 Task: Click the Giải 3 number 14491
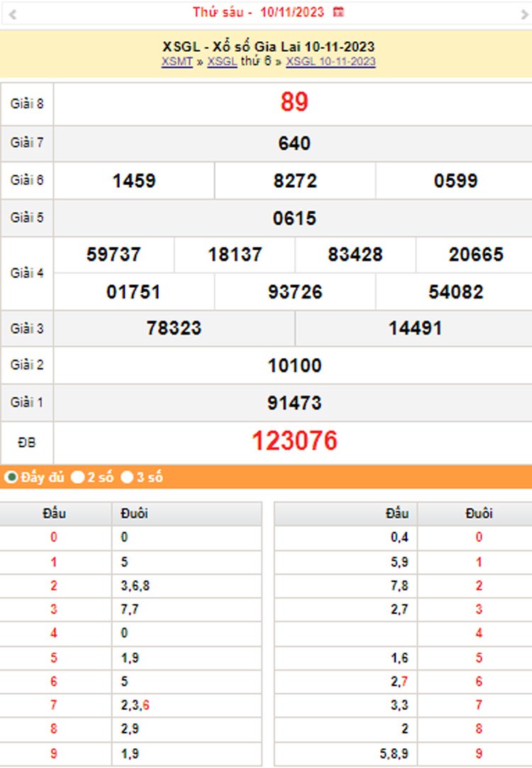414,328
